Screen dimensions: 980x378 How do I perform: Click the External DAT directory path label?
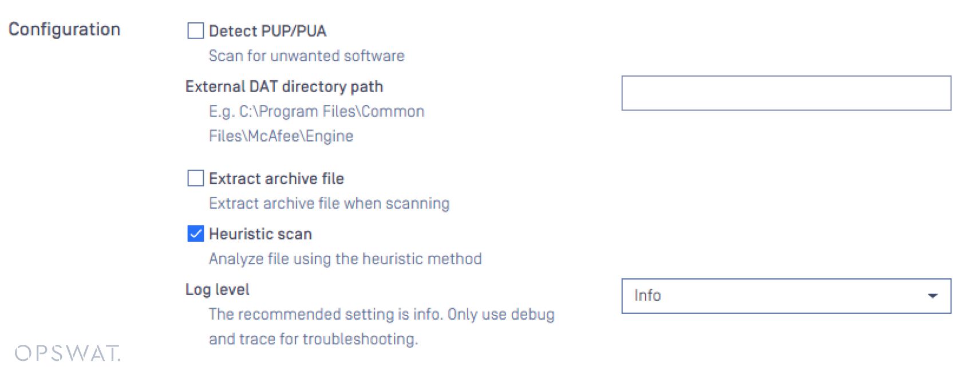pyautogui.click(x=284, y=86)
